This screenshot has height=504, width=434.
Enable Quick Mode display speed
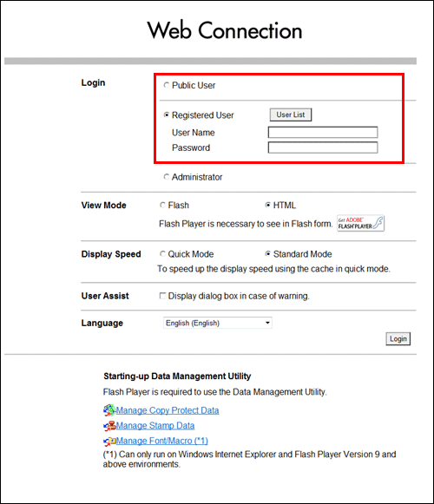(x=162, y=254)
